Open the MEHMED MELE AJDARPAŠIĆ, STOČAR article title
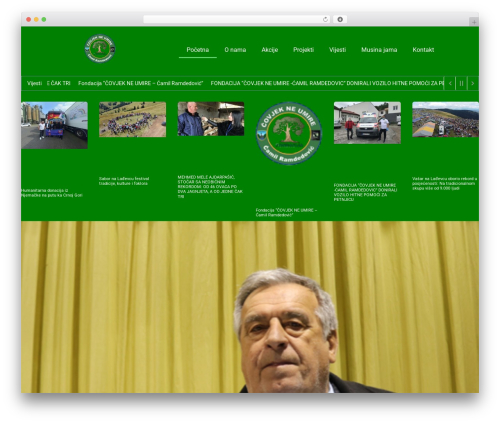Viewport: 500px width, 423px height. pyautogui.click(x=210, y=187)
